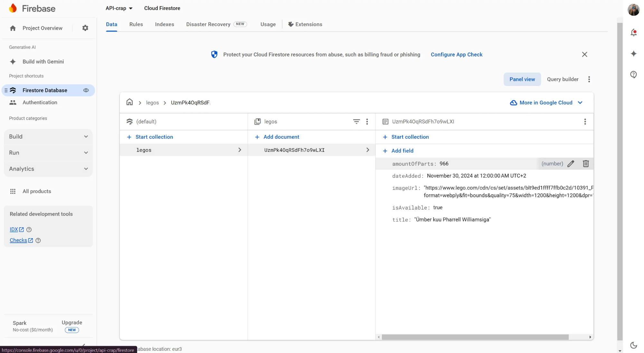Expand the Build category

click(48, 137)
